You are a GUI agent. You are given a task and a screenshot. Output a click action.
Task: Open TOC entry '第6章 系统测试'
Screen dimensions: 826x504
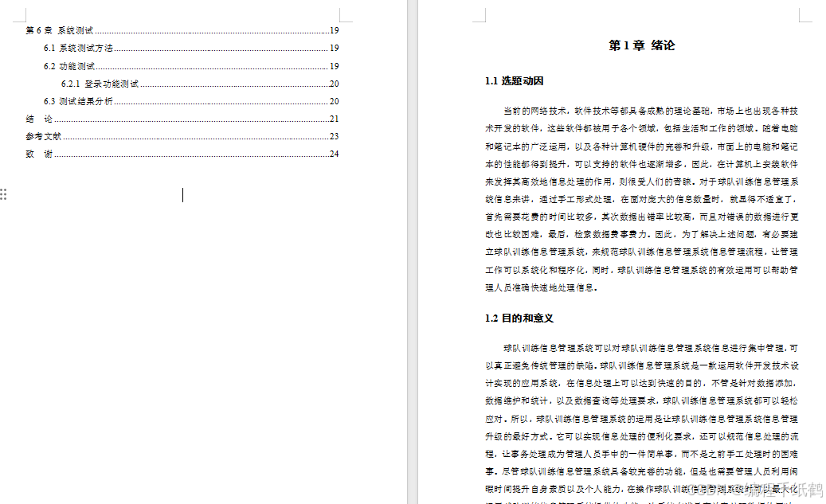(182, 30)
